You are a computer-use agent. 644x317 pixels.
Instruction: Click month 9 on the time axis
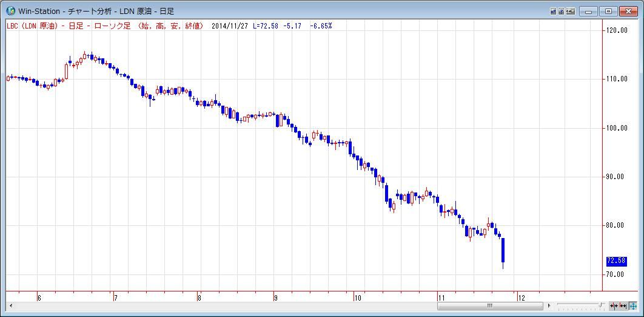pyautogui.click(x=277, y=298)
